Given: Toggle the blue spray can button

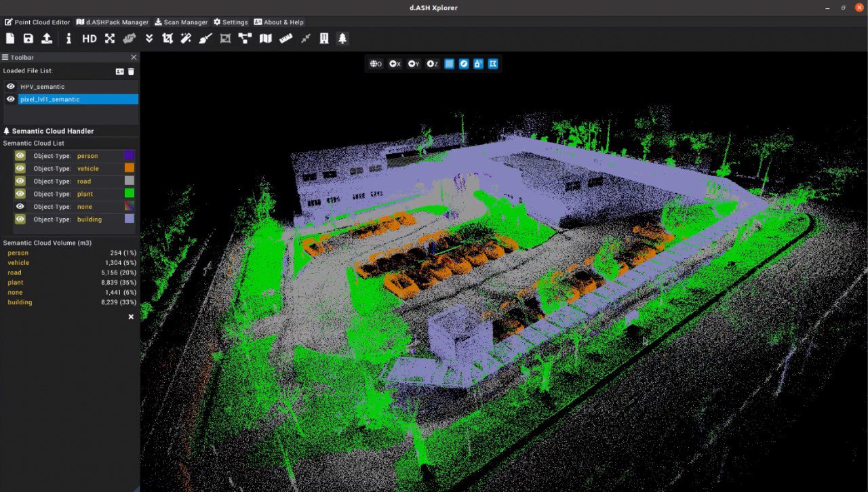Looking at the screenshot, I should 479,64.
